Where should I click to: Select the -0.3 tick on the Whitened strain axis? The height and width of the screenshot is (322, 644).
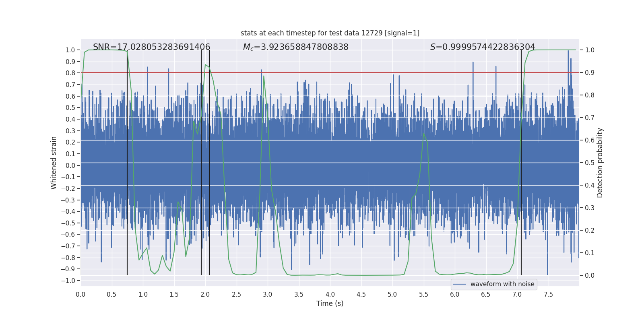point(68,200)
